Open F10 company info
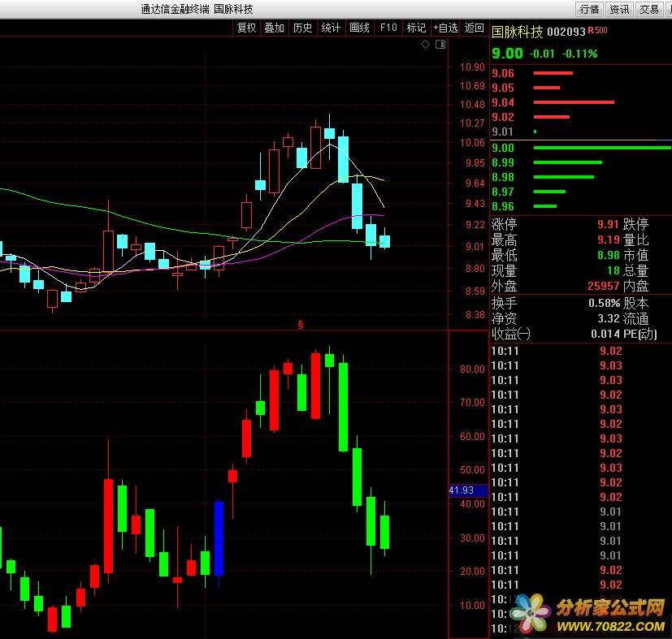 pos(388,28)
